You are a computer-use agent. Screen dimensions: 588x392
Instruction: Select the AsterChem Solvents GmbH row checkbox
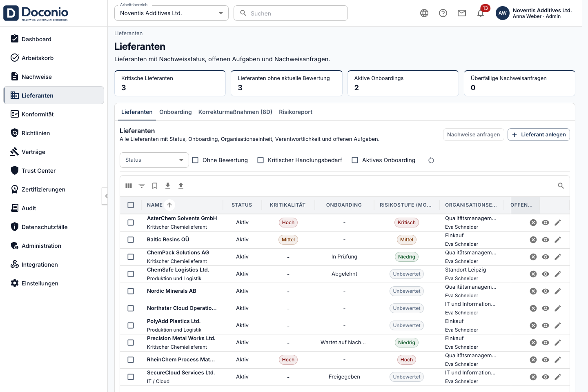[x=131, y=223]
